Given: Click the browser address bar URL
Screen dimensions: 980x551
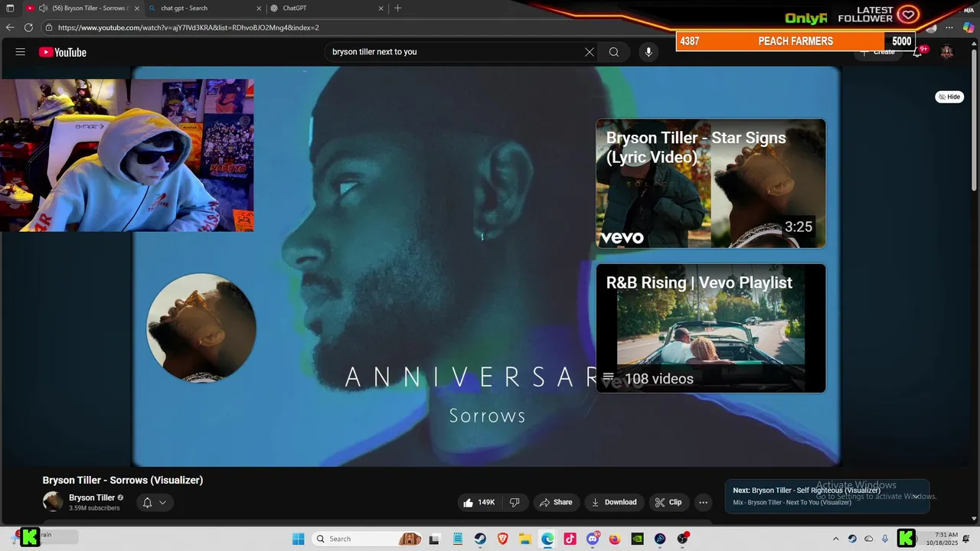Looking at the screenshot, I should (188, 28).
